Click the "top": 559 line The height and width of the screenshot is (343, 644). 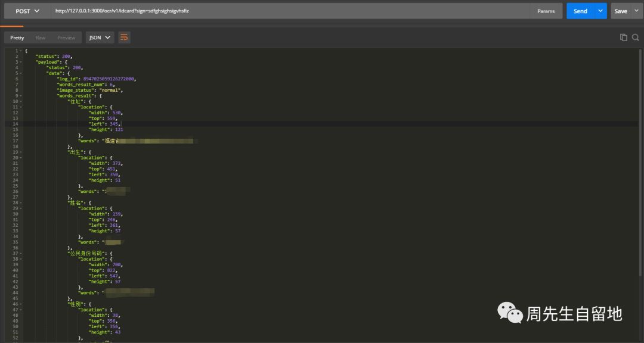tap(103, 119)
